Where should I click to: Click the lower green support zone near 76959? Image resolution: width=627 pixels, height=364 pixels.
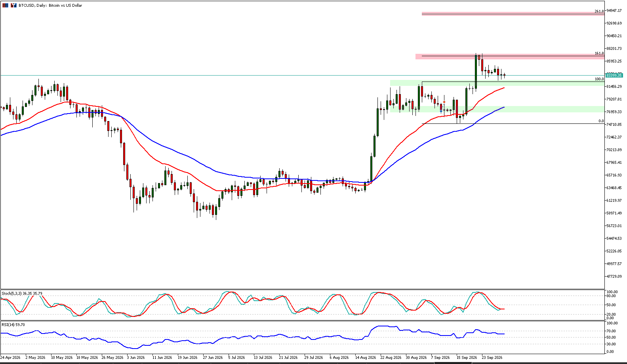click(497, 109)
